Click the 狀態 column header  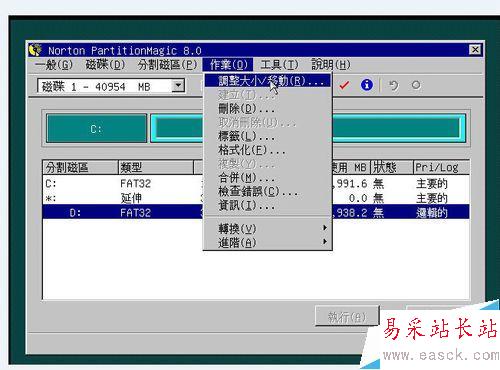pyautogui.click(x=391, y=167)
